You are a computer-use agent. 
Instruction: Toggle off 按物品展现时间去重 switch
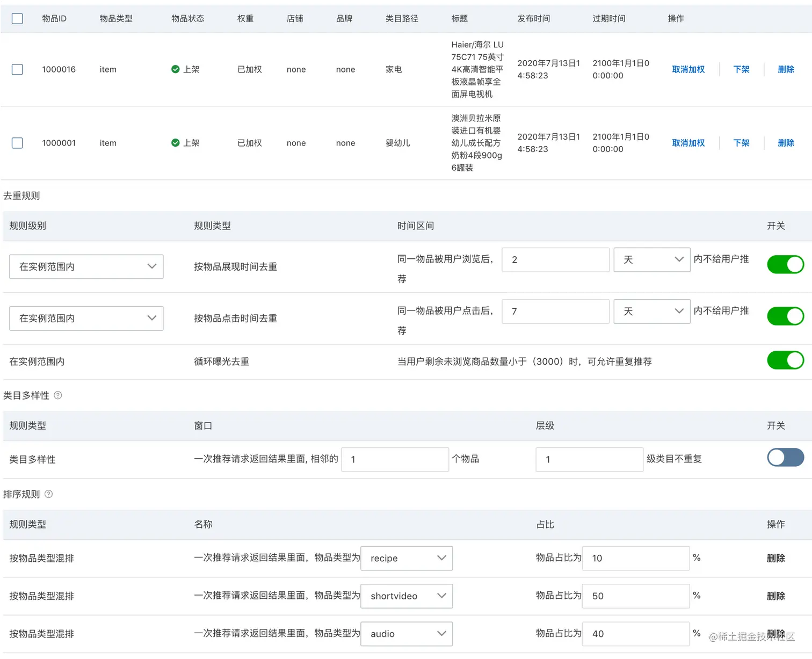pyautogui.click(x=785, y=264)
